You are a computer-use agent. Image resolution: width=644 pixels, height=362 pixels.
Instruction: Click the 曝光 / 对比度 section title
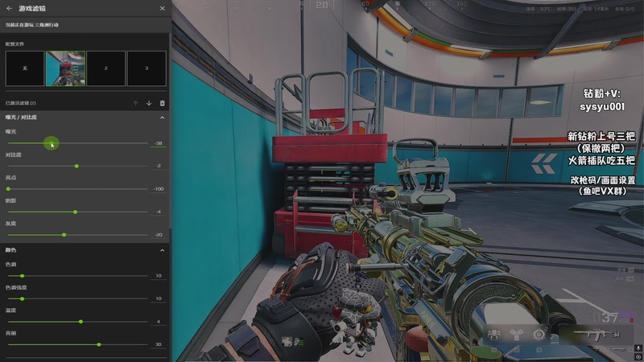coord(21,117)
